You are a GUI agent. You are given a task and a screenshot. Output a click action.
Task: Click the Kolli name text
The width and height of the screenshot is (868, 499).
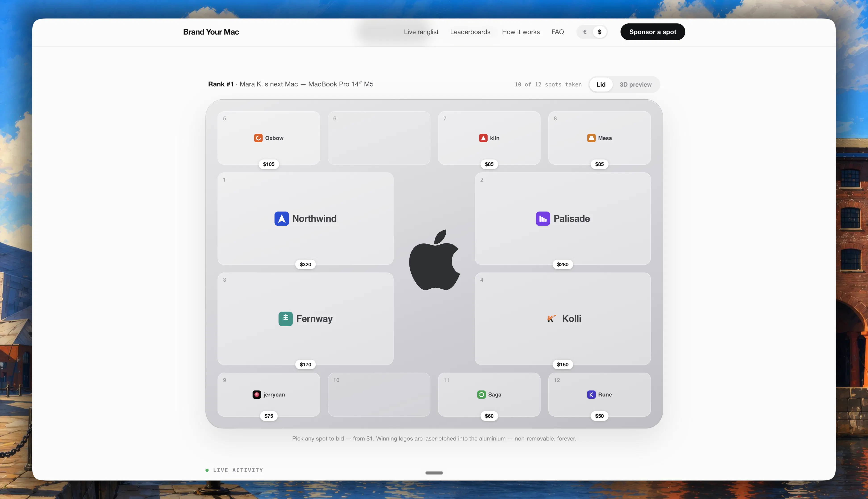point(571,319)
